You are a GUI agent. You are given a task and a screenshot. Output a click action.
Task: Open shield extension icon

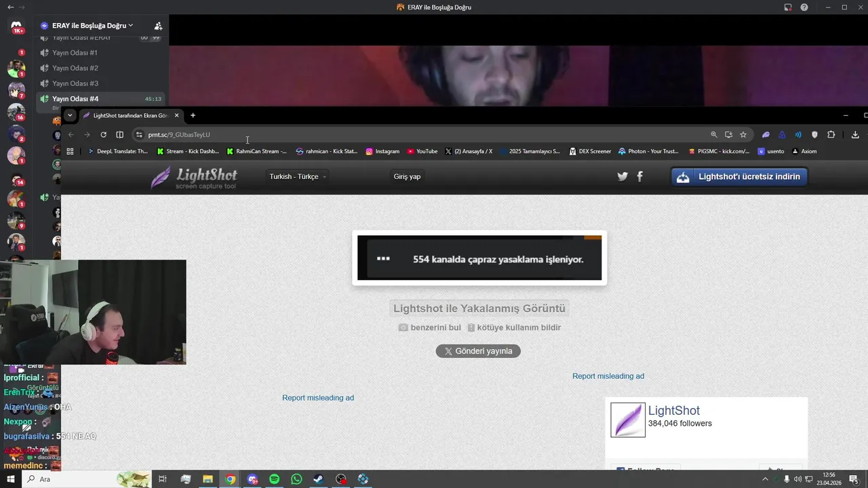[814, 134]
